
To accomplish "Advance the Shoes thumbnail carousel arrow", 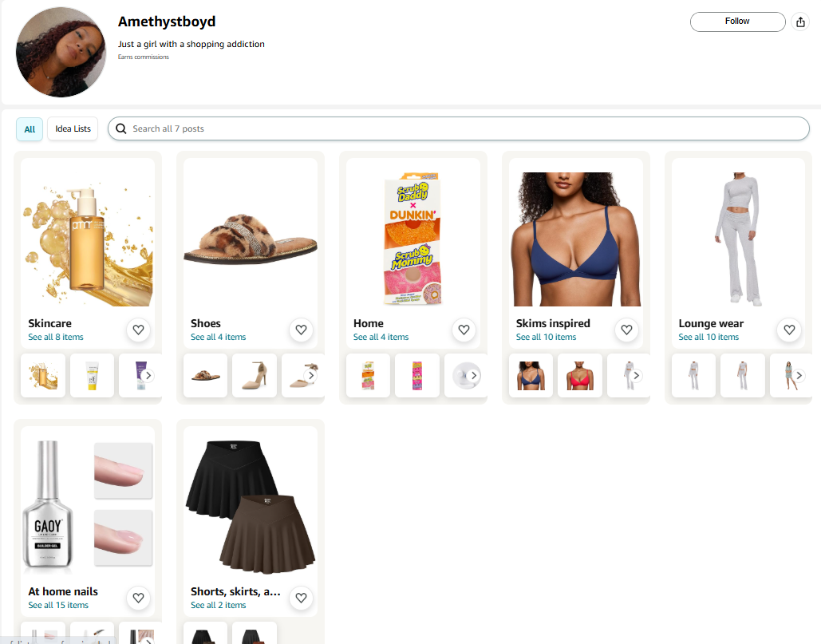I will coord(311,375).
